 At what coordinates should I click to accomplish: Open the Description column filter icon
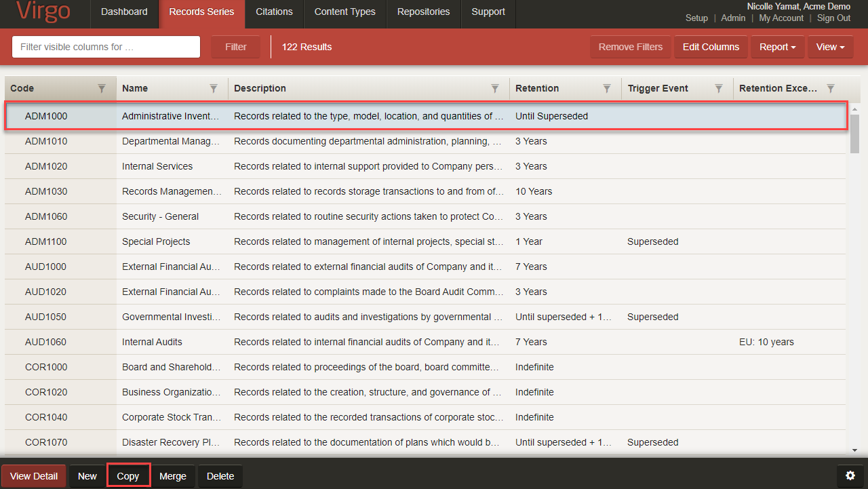click(x=495, y=88)
